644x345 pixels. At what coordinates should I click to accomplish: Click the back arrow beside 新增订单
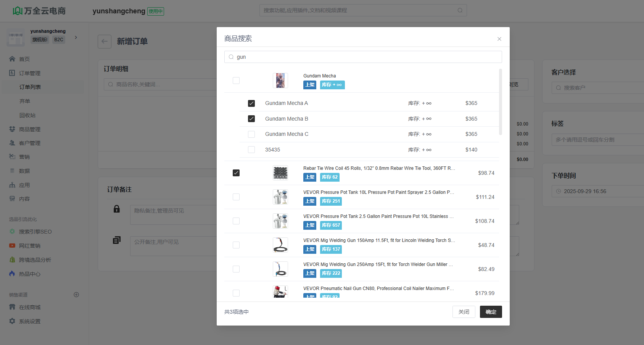tap(105, 42)
